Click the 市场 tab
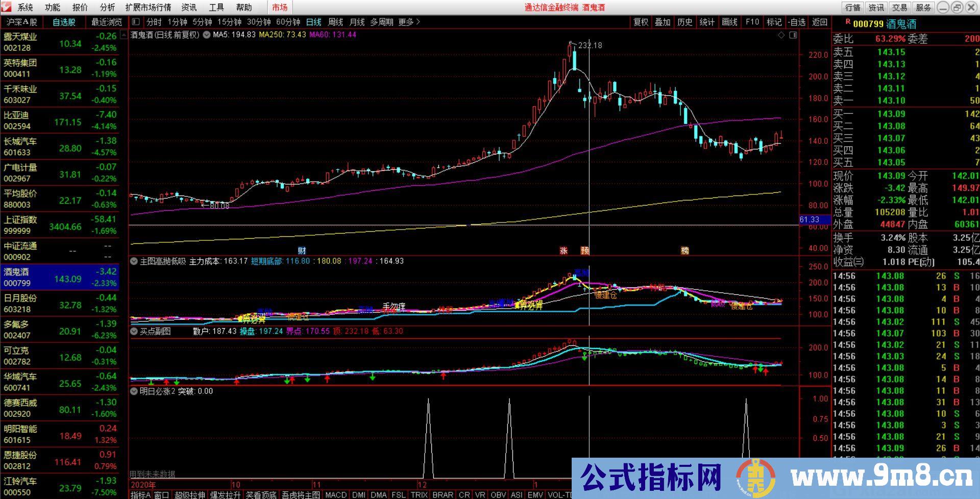Screen dimensions: 980x499 click(280, 7)
